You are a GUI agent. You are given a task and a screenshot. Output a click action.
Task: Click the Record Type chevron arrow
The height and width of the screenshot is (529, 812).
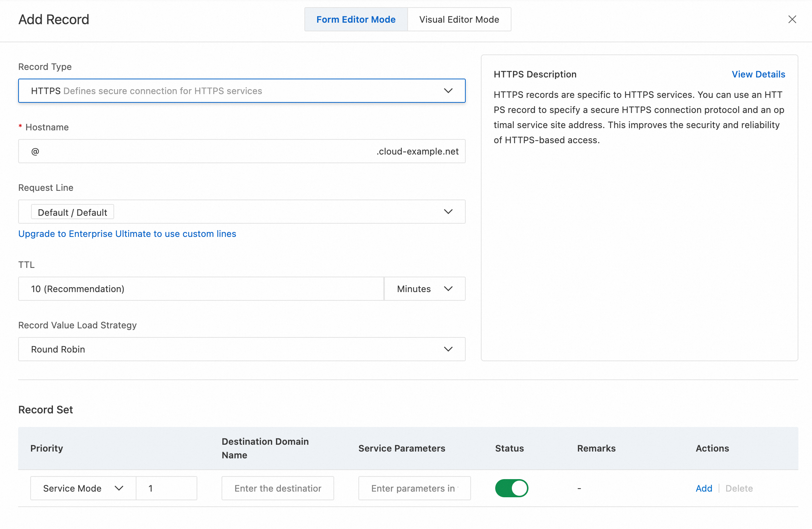(448, 91)
